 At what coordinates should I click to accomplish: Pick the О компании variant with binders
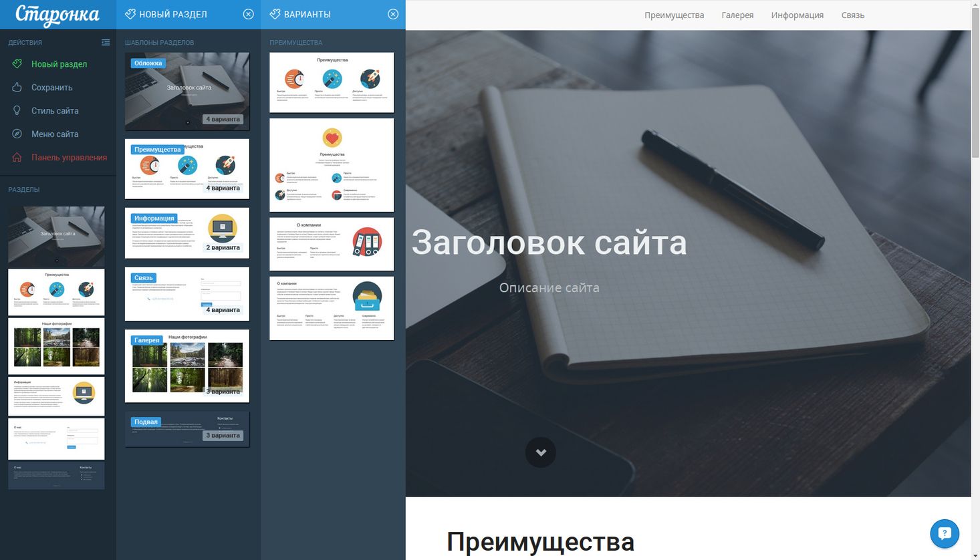332,244
